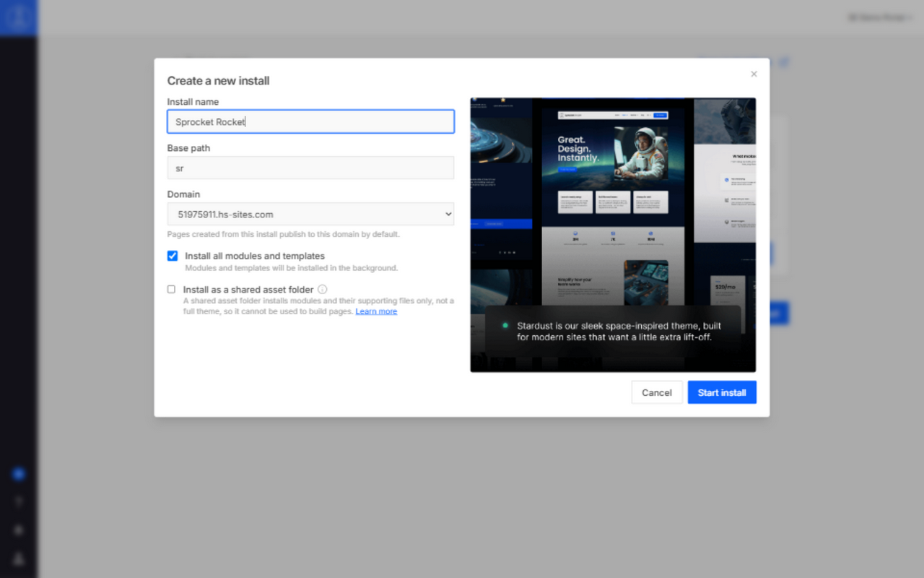Click the Stardust theme preview image
The image size is (924, 578).
pyautogui.click(x=613, y=235)
